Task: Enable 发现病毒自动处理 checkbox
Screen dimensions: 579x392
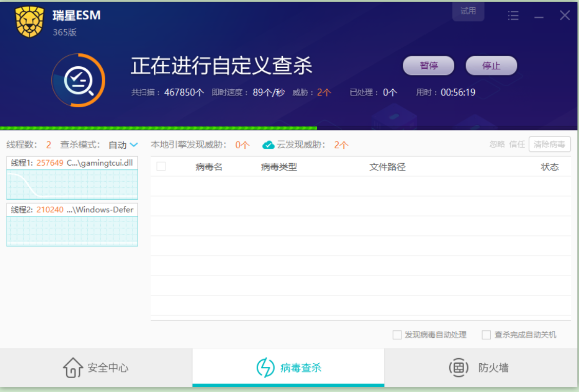Action: point(397,335)
